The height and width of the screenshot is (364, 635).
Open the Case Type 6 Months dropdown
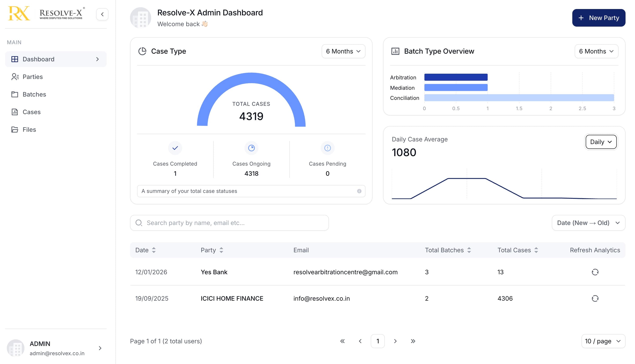click(343, 51)
